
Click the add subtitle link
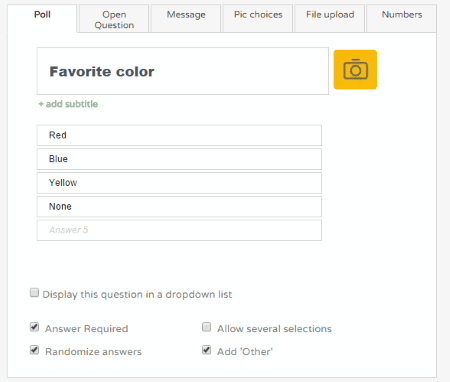click(x=68, y=104)
